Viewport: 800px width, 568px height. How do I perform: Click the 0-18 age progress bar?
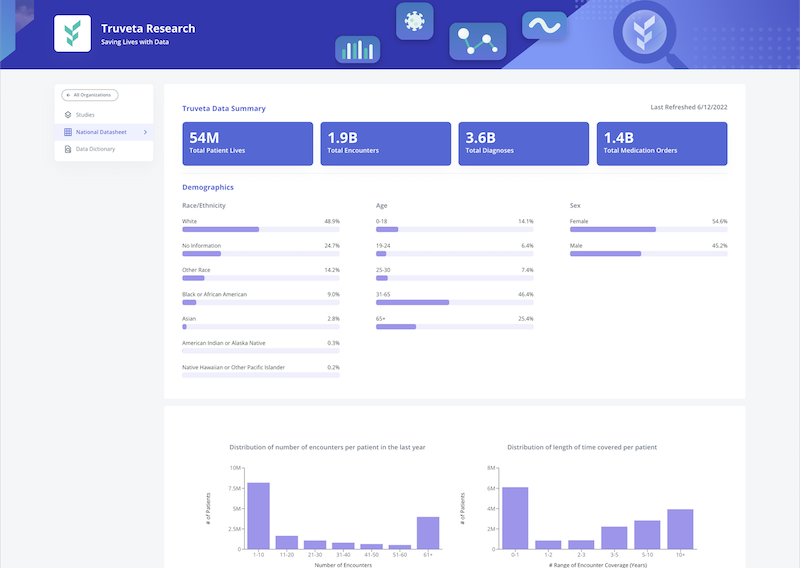point(455,230)
